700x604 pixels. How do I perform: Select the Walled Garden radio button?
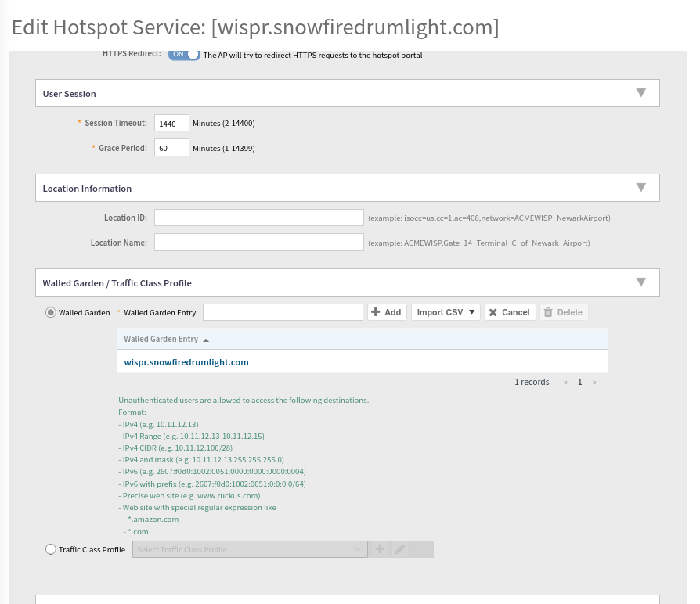[50, 312]
